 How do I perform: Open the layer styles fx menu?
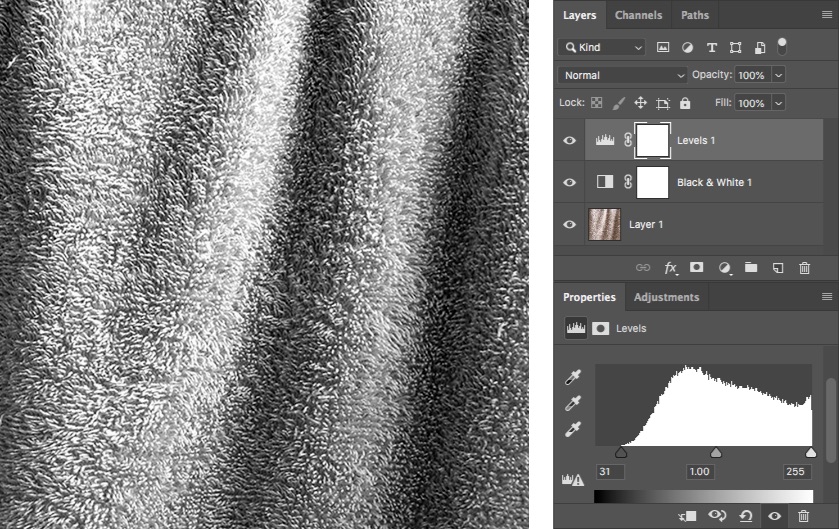[671, 268]
